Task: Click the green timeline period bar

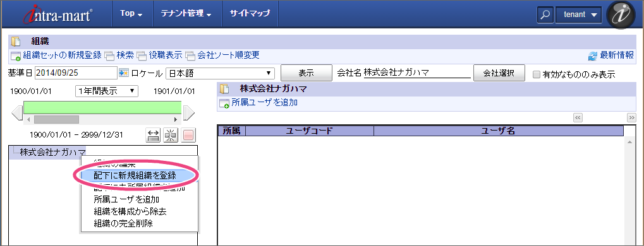Action: (x=102, y=107)
